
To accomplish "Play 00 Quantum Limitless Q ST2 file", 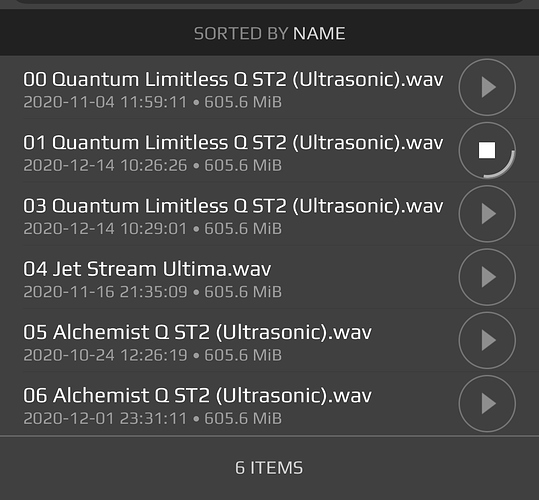I will pyautogui.click(x=487, y=87).
